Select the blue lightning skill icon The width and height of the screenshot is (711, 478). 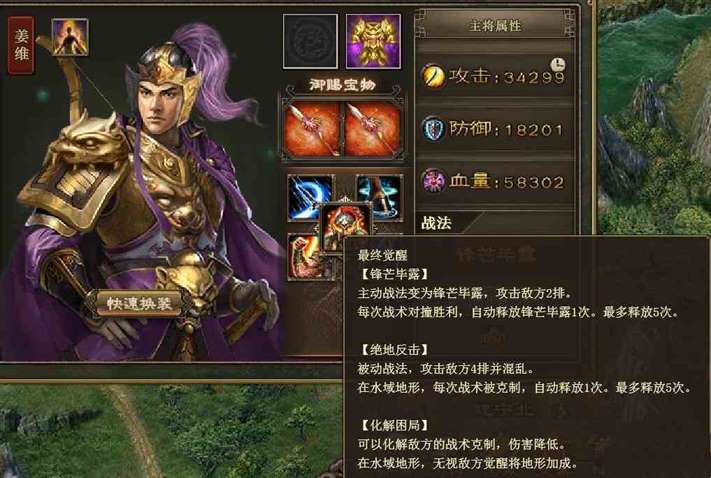tap(310, 198)
